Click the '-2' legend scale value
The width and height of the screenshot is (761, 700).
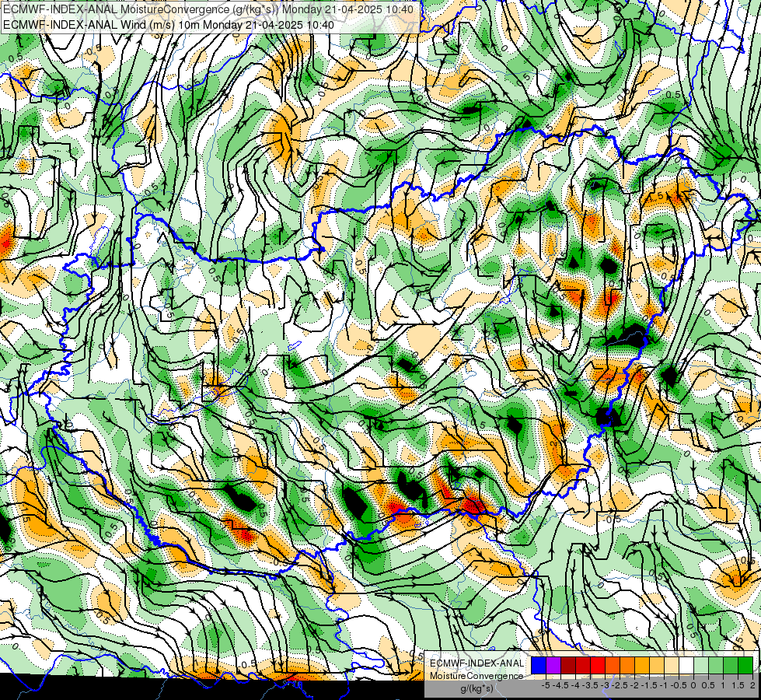pyautogui.click(x=634, y=685)
